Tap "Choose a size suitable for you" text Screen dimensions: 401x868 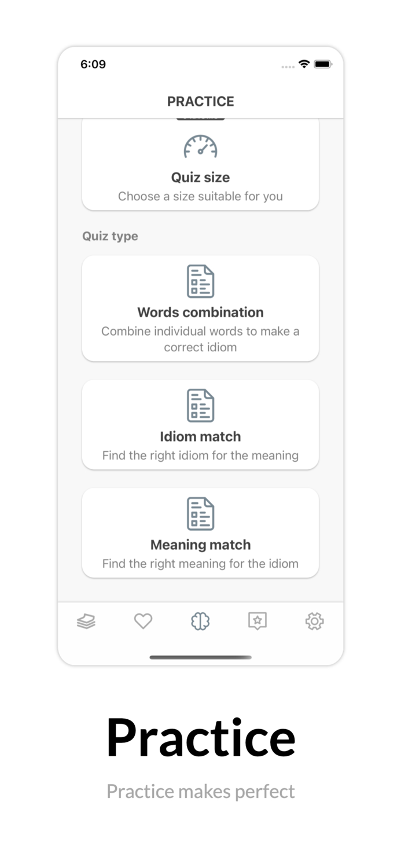click(200, 196)
